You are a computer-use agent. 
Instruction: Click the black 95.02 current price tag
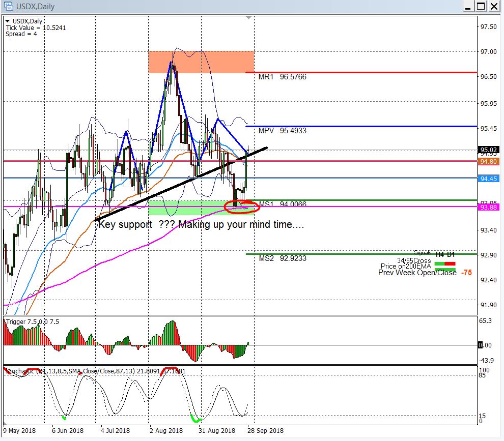(488, 150)
